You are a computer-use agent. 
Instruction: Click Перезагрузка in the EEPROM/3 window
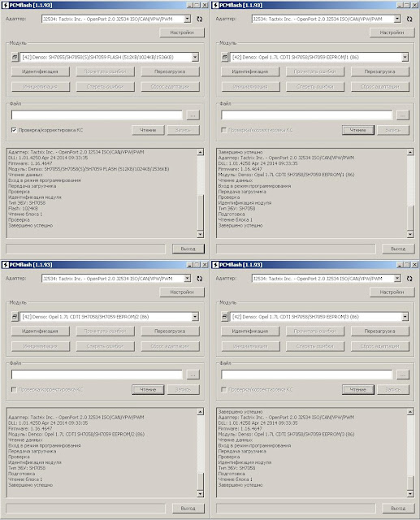pyautogui.click(x=380, y=331)
